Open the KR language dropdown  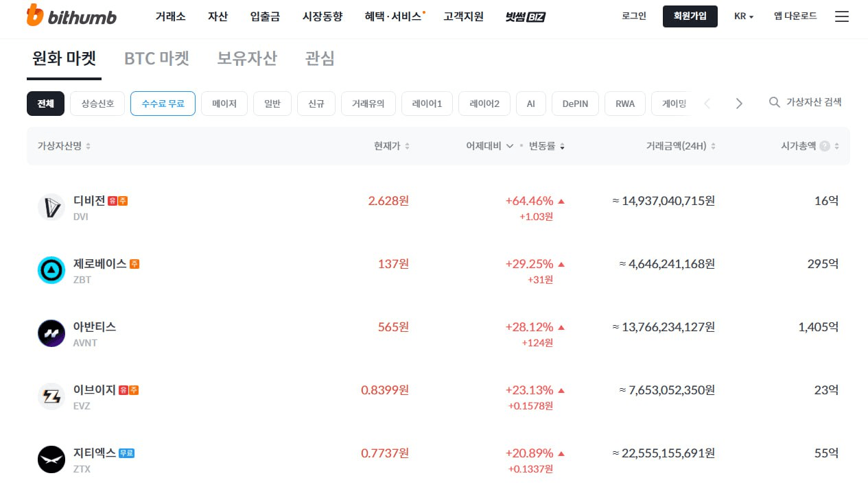pyautogui.click(x=743, y=16)
